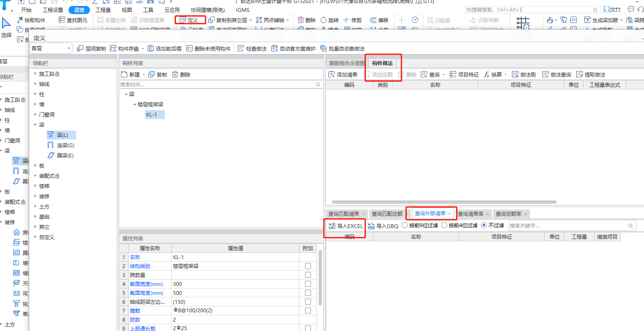Image resolution: width=644 pixels, height=331 pixels.
Task: Click the 搜索构件 search field
Action: click(x=221, y=85)
